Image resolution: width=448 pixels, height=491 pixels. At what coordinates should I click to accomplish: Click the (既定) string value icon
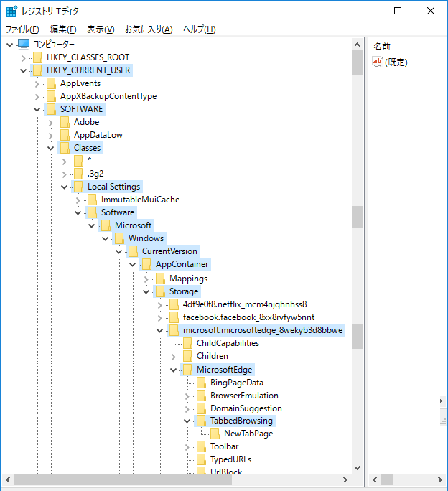click(x=378, y=62)
